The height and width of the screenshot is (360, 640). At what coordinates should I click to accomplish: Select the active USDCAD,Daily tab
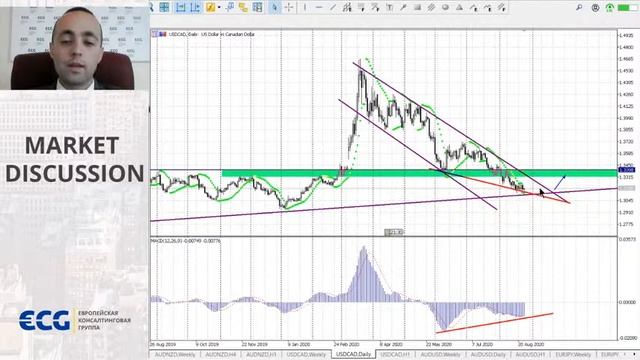coord(353,354)
